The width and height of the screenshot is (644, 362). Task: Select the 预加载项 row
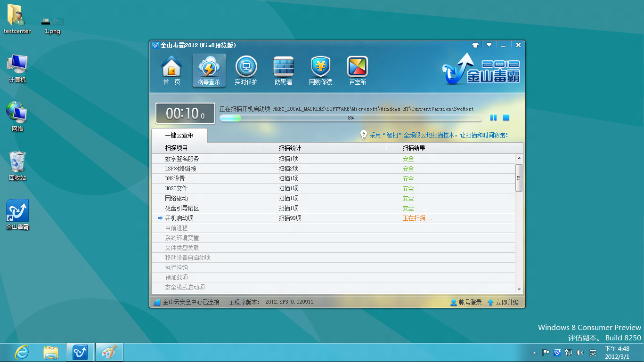[333, 277]
